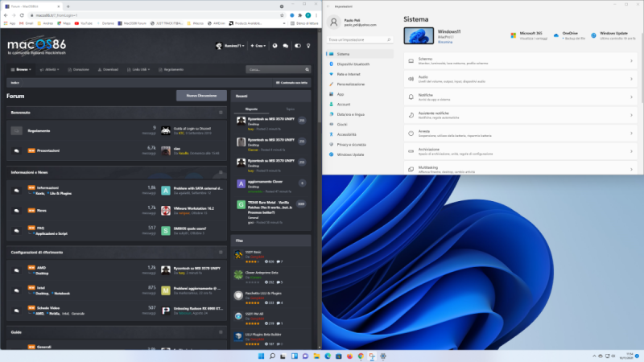Open the Donazione menu item
The width and height of the screenshot is (644, 362).
(78, 70)
